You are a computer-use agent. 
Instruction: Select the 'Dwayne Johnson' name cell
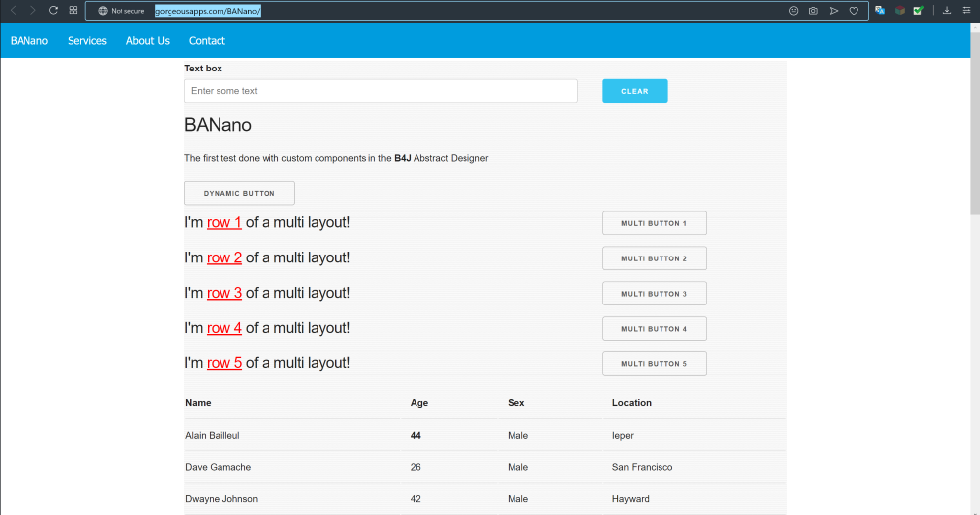221,498
